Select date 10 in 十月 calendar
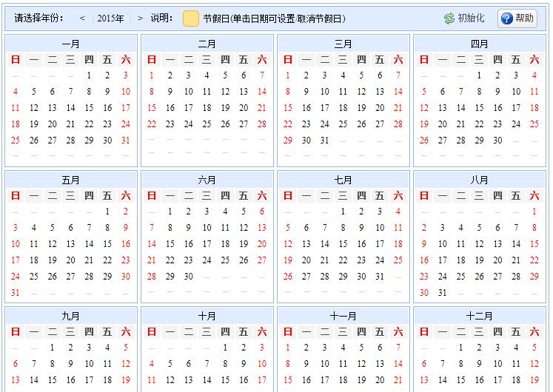This screenshot has width=553, height=392. point(262,364)
